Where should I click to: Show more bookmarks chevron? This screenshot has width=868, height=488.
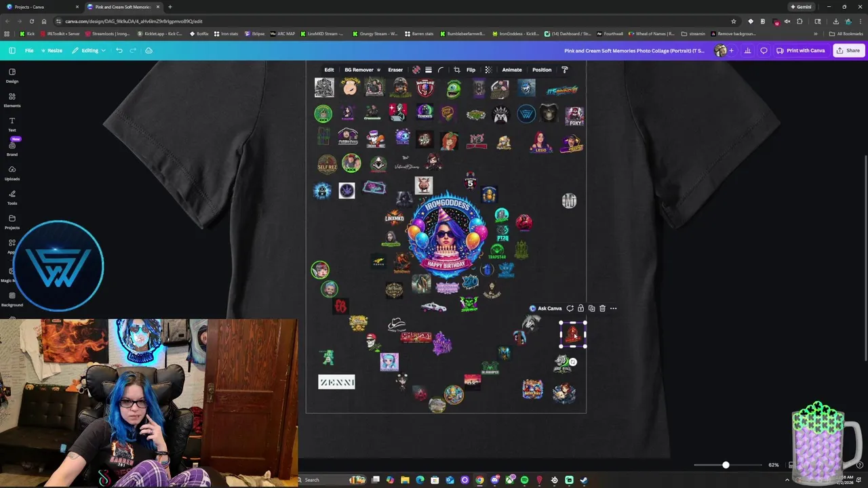(815, 34)
